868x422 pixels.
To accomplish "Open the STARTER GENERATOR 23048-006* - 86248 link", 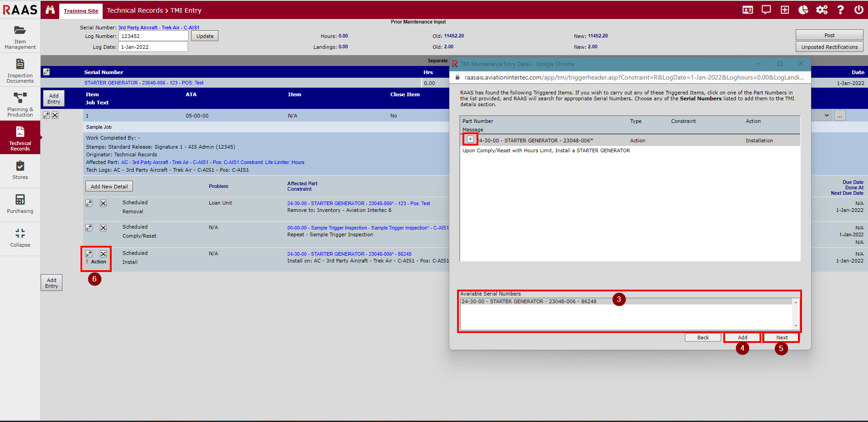I will (x=349, y=254).
